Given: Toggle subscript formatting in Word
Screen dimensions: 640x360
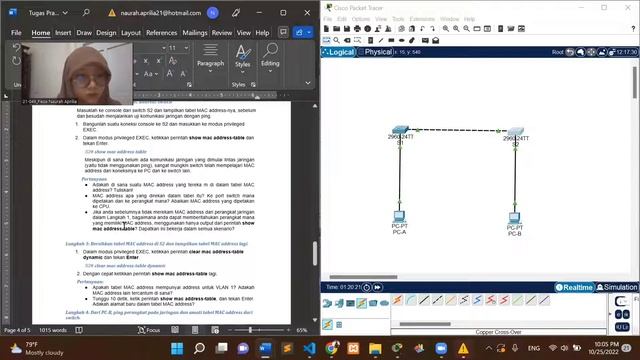Looking at the screenshot, I should pyautogui.click(x=146, y=60).
